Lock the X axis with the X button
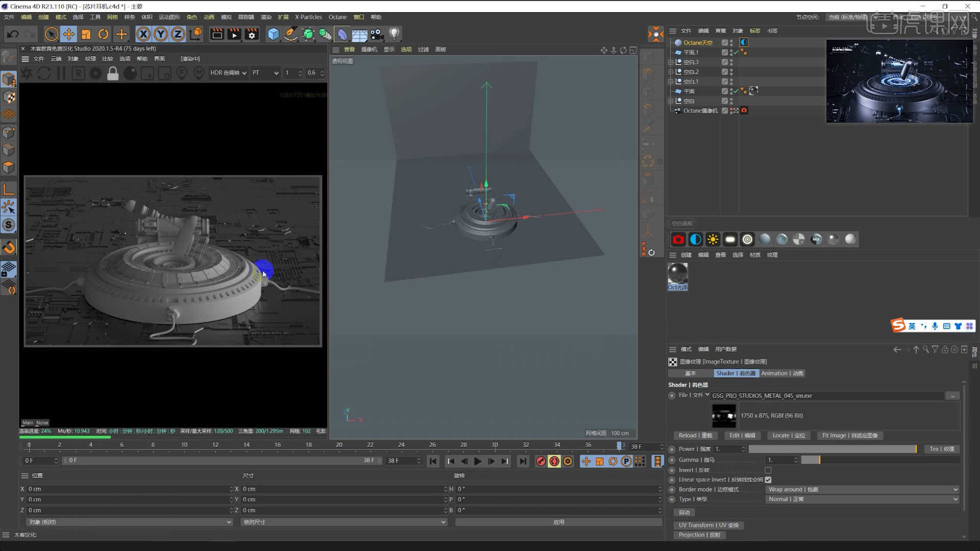980x551 pixels. (x=144, y=34)
